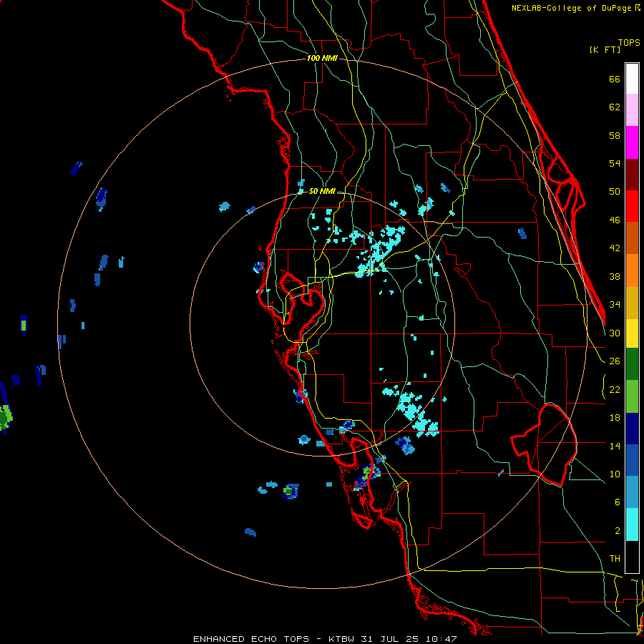This screenshot has height=644, width=644.
Task: Select the white swatch beside the 66 label
Action: (x=632, y=79)
